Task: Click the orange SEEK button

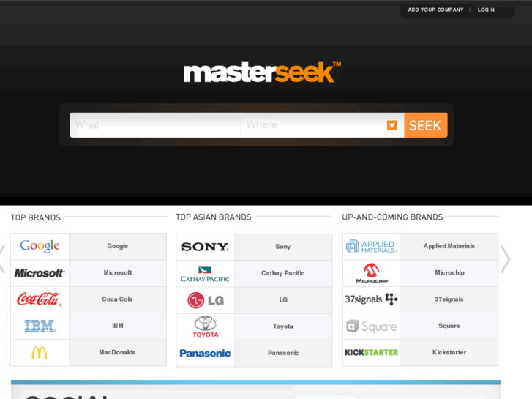Action: pyautogui.click(x=426, y=125)
